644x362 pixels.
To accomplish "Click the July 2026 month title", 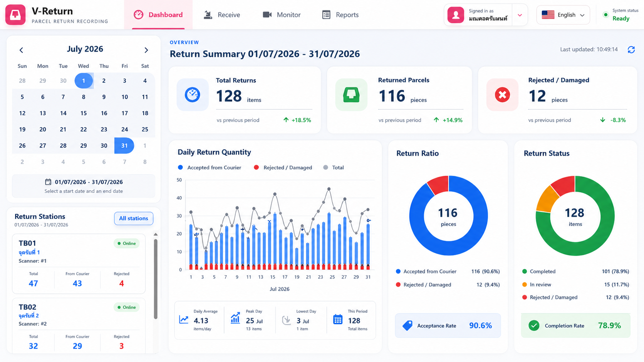I will point(85,49).
